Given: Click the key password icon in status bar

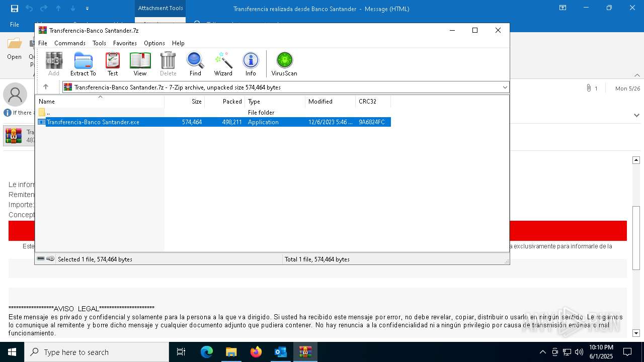Looking at the screenshot, I should [50, 259].
